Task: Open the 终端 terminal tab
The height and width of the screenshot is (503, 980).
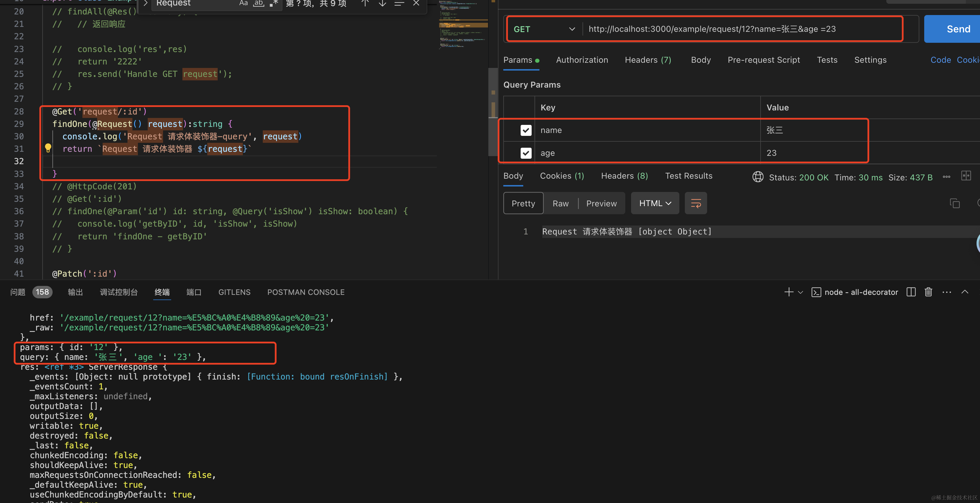Action: [162, 292]
